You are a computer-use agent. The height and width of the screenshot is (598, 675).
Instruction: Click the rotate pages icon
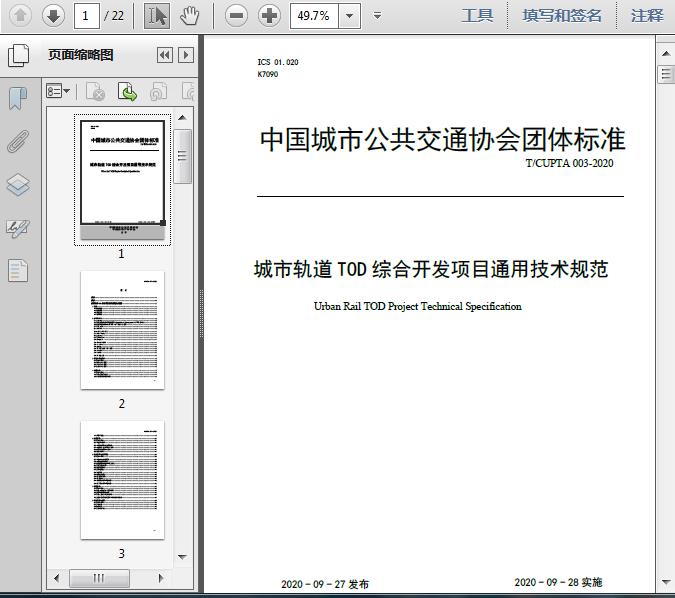pos(158,91)
